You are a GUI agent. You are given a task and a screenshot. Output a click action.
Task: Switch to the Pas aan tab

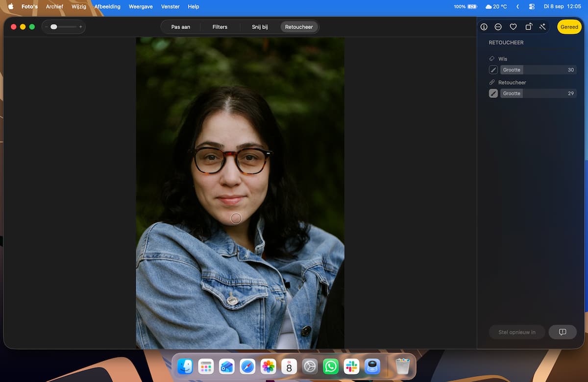181,27
